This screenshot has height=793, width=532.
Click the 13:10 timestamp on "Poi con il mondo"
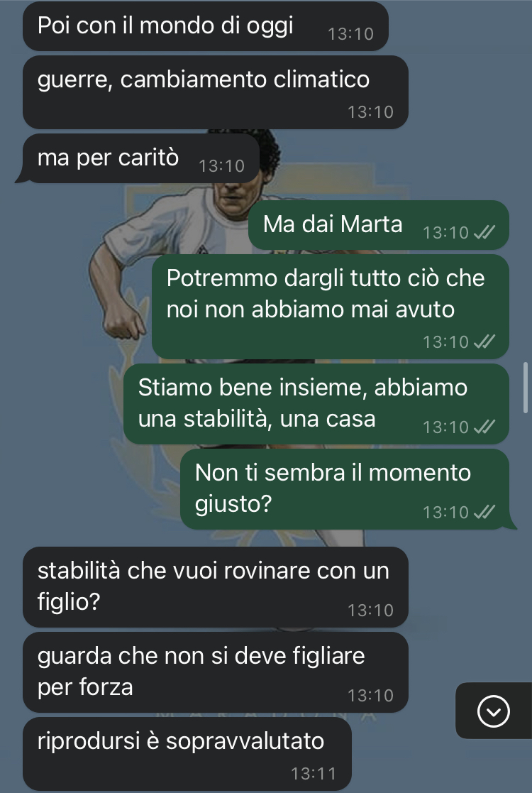click(350, 34)
